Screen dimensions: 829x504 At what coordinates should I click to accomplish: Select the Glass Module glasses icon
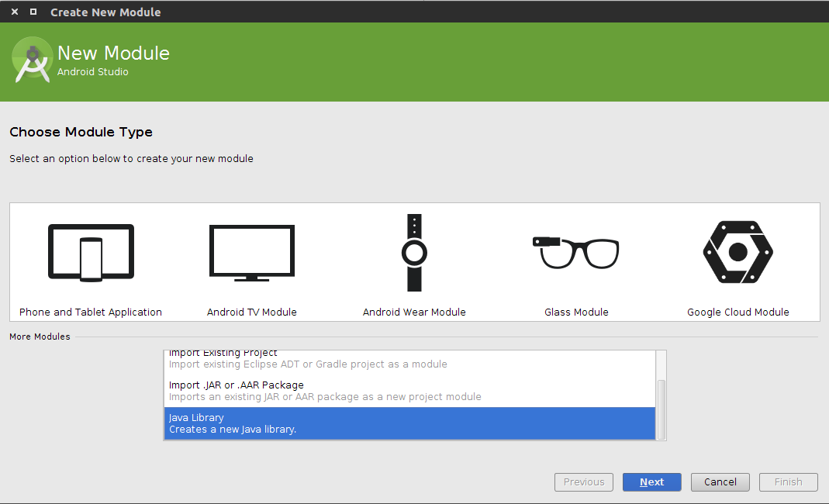(x=575, y=253)
